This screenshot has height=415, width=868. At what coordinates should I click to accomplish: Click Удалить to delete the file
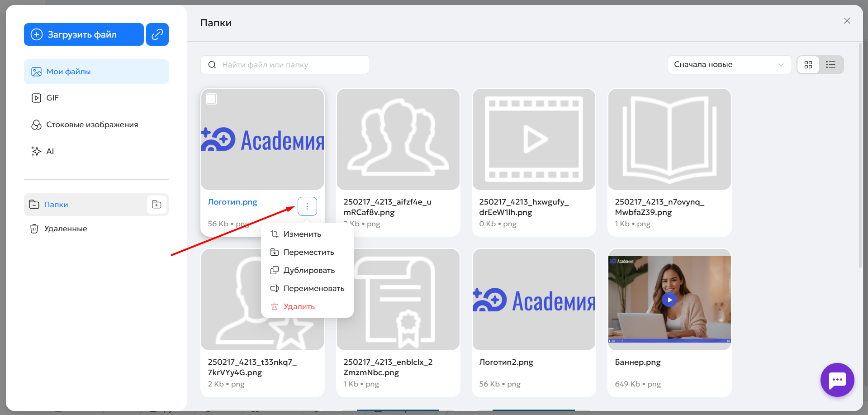coord(299,306)
